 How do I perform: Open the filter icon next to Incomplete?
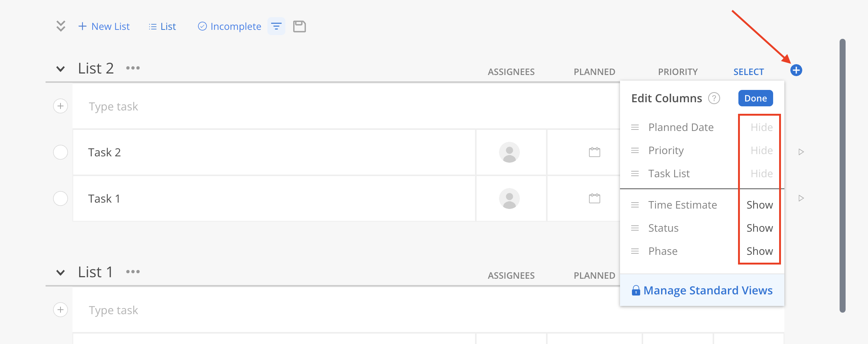coord(276,26)
